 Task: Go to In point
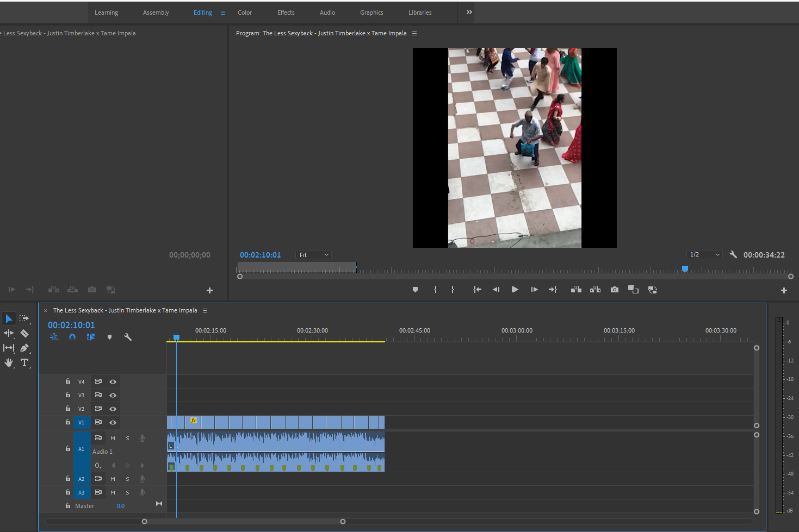[x=477, y=290]
